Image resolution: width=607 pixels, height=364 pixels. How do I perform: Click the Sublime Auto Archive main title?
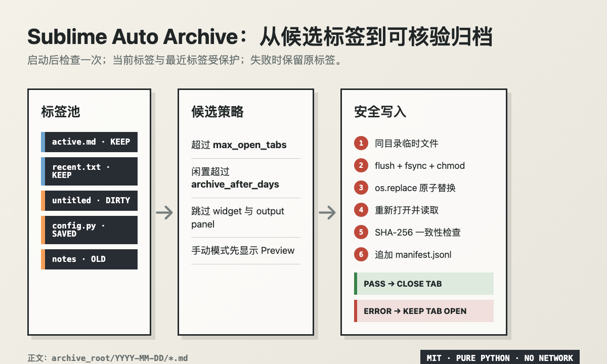coord(260,37)
